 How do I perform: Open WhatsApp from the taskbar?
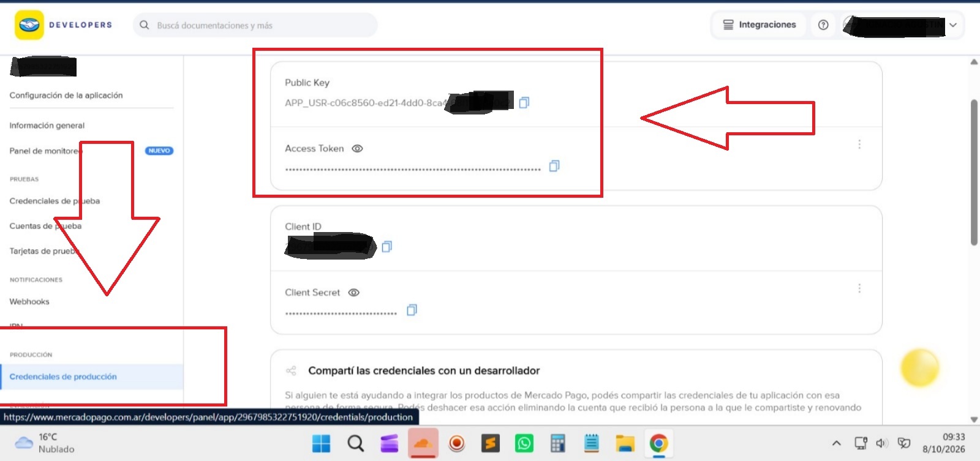(x=524, y=443)
